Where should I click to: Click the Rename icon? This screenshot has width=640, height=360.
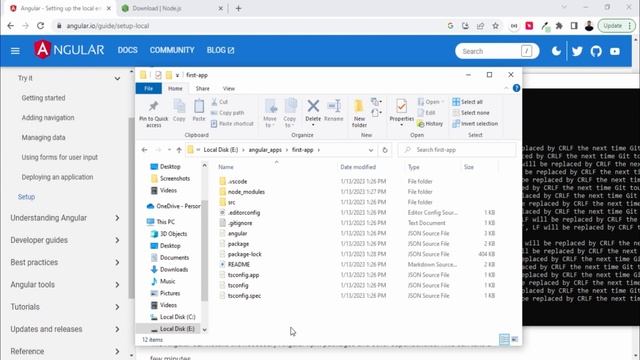point(334,106)
